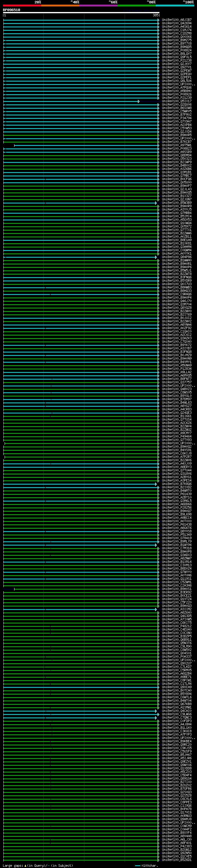Open the UniRef100_Q84P86 hit link
The image size is (197, 868).
176,257
